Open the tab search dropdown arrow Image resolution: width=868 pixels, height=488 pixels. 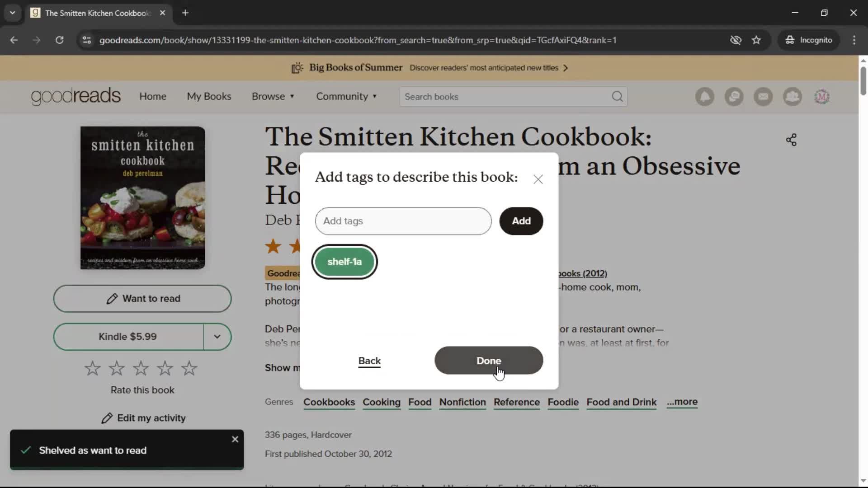[x=13, y=13]
